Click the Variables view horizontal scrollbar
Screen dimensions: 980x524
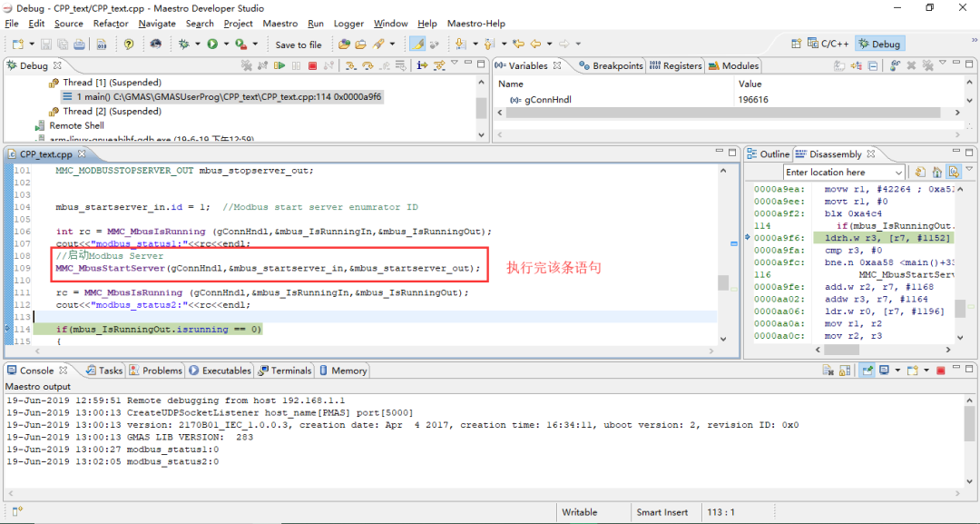point(723,113)
